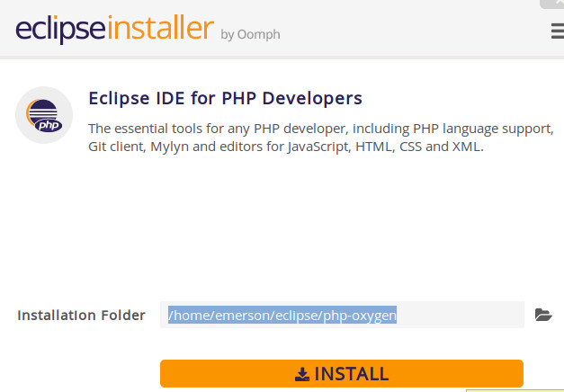Click the package description paragraph

321,138
